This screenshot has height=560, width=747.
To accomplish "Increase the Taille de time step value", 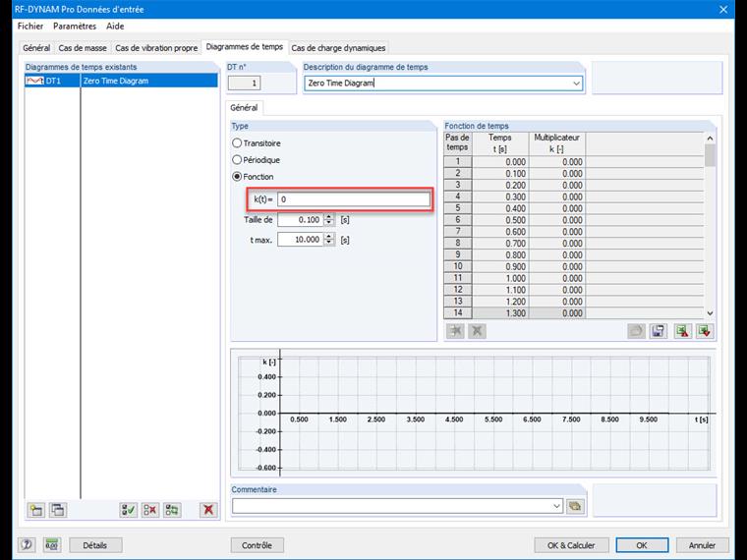I will pos(329,217).
